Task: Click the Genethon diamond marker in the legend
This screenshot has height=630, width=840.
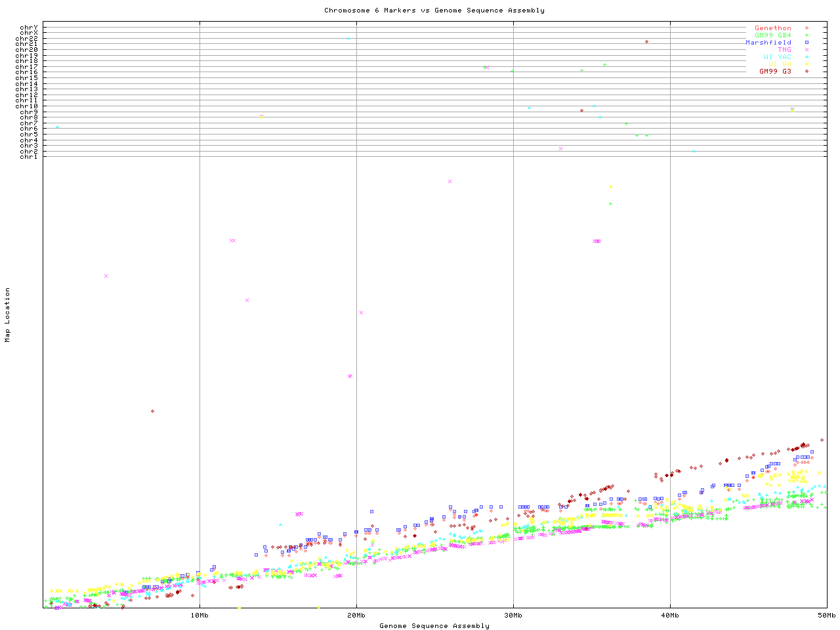Action: coord(807,28)
